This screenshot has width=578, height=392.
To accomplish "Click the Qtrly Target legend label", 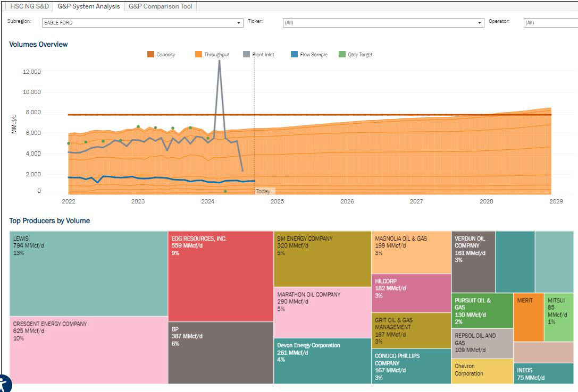I will pyautogui.click(x=360, y=55).
